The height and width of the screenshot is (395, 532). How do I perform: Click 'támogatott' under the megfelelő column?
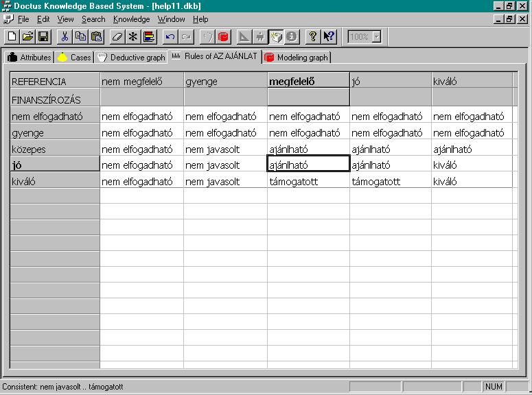pyautogui.click(x=308, y=181)
